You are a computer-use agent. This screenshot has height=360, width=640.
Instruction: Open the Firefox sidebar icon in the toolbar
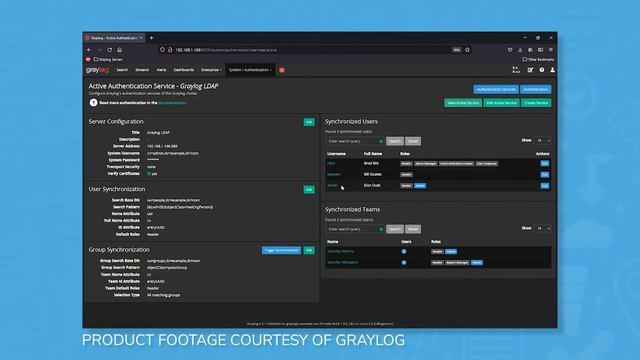(x=540, y=50)
